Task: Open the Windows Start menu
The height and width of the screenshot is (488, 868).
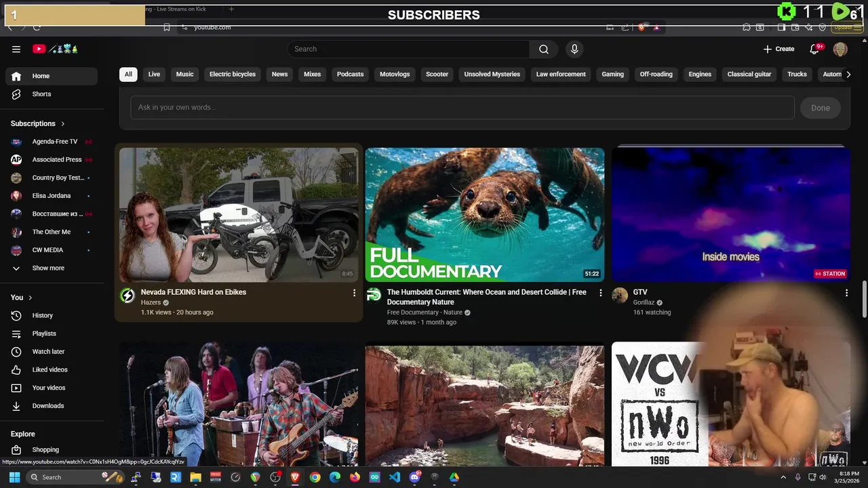Action: click(14, 477)
